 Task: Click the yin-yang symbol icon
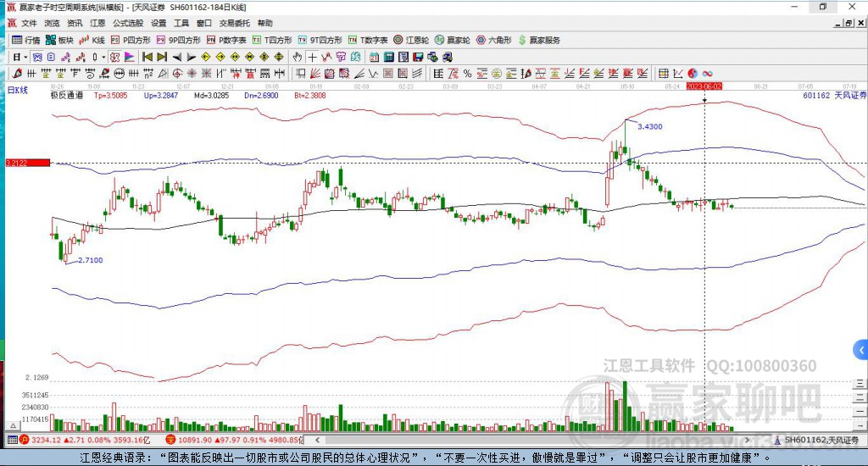tap(693, 73)
